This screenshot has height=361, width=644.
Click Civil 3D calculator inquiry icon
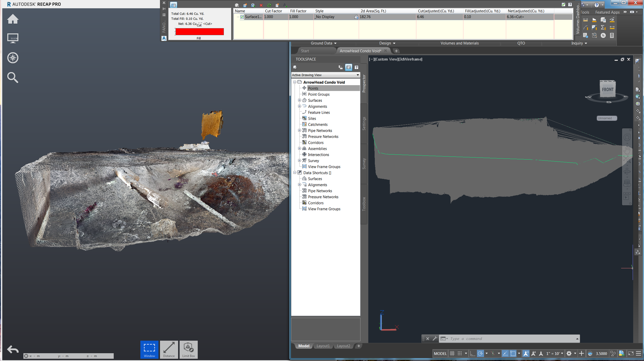pyautogui.click(x=612, y=36)
